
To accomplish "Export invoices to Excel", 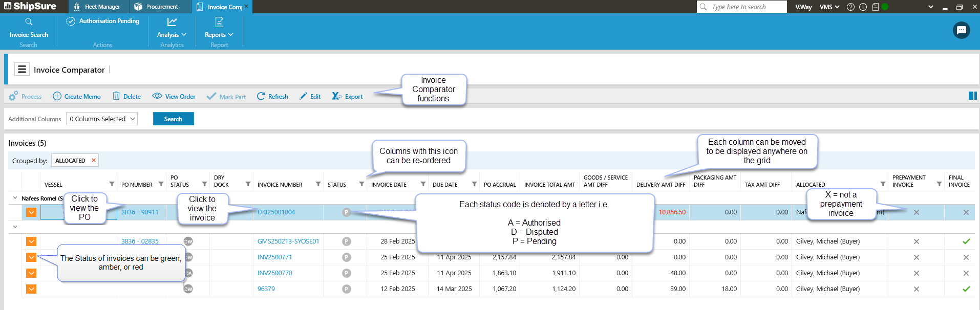I will pos(347,96).
